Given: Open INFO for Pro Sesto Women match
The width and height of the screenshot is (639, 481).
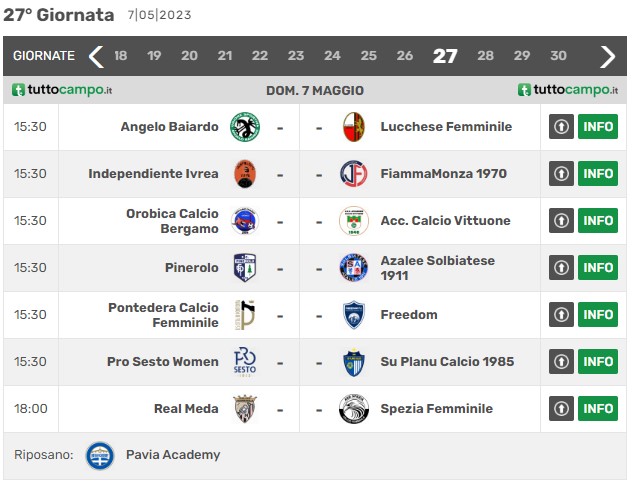Looking at the screenshot, I should click(598, 362).
